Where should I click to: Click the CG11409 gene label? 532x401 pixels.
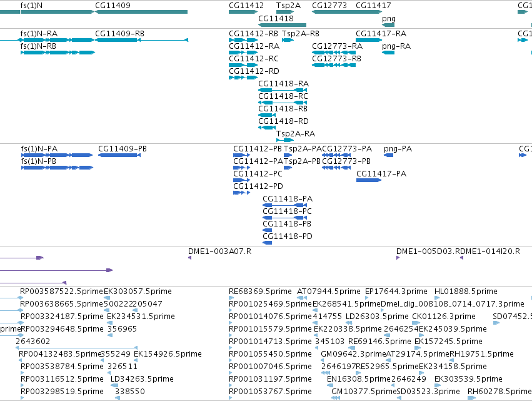pyautogui.click(x=113, y=6)
